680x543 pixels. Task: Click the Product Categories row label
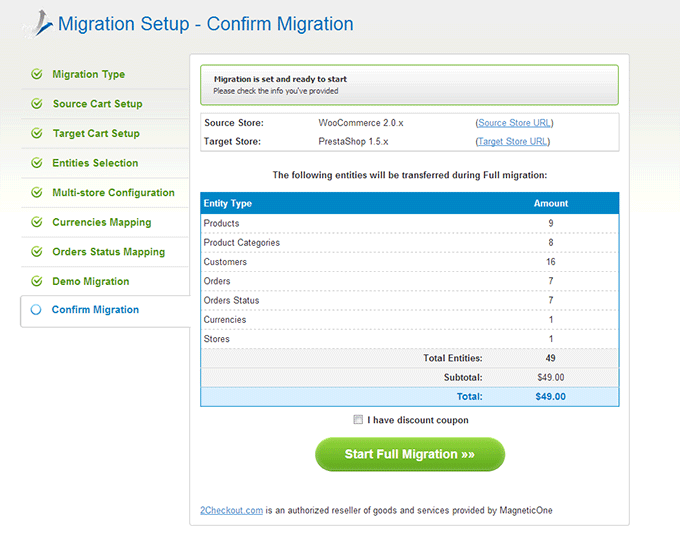pos(242,242)
